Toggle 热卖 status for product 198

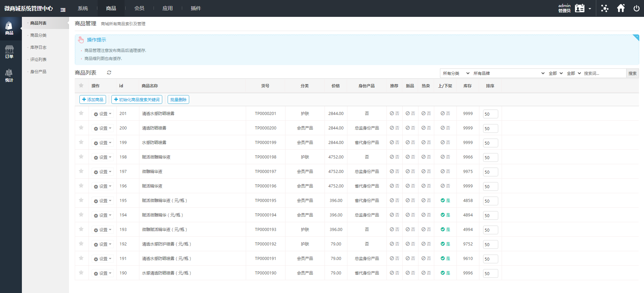(x=426, y=157)
